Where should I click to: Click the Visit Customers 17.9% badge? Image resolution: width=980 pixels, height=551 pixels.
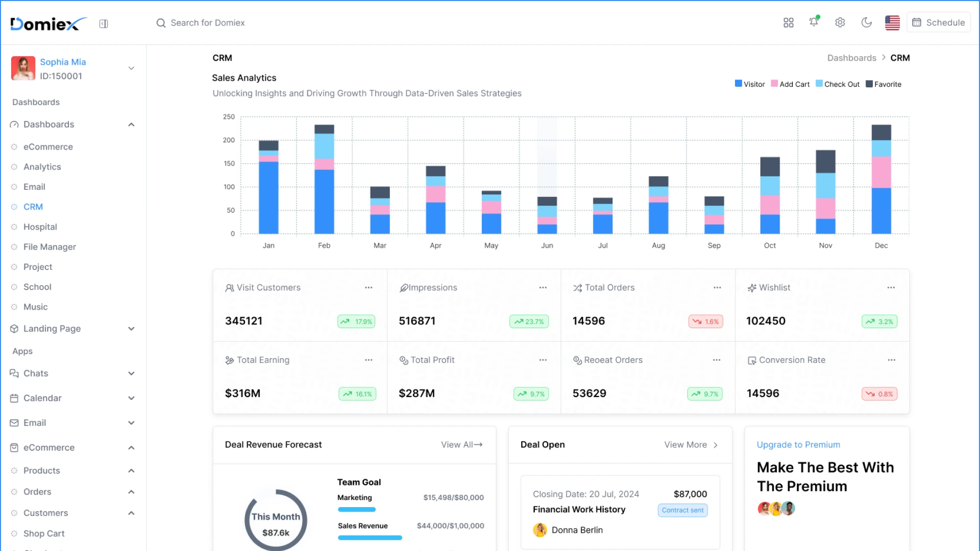click(x=356, y=321)
